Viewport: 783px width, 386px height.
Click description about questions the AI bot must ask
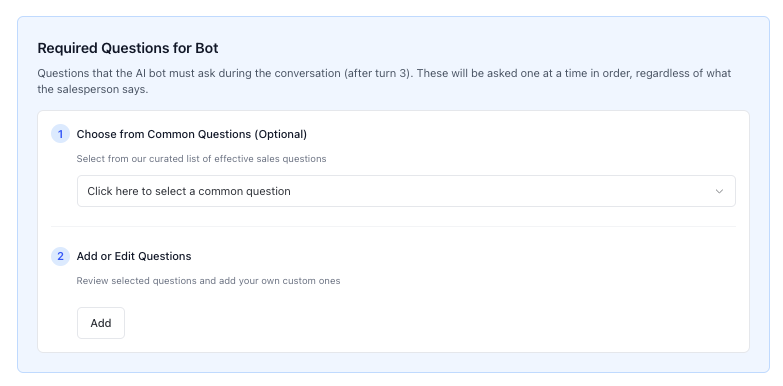[x=384, y=81]
